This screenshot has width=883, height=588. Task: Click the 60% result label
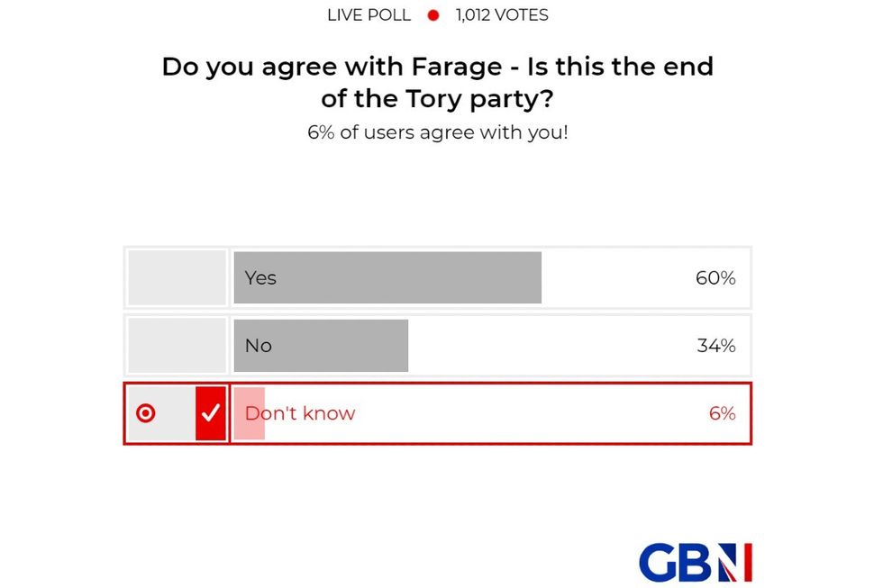pyautogui.click(x=715, y=278)
